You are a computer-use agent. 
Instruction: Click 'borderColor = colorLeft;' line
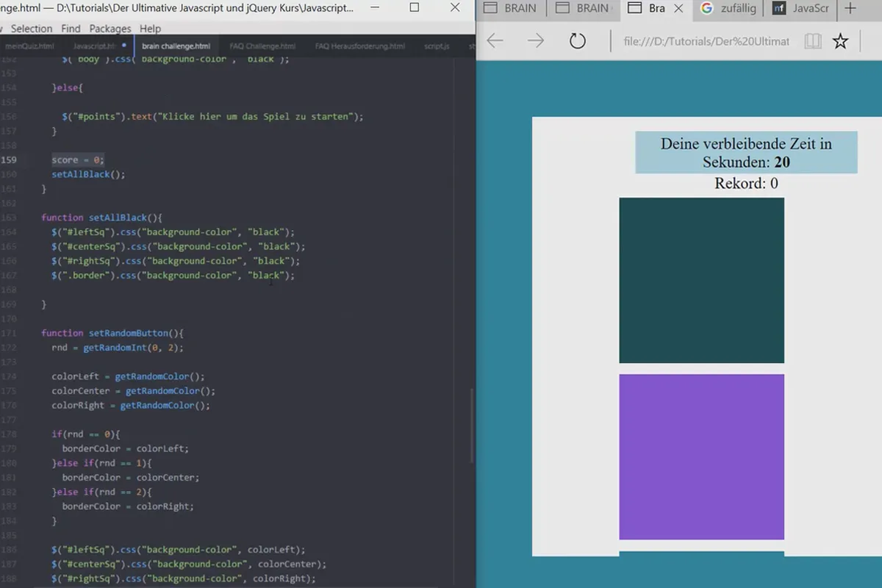pyautogui.click(x=125, y=448)
